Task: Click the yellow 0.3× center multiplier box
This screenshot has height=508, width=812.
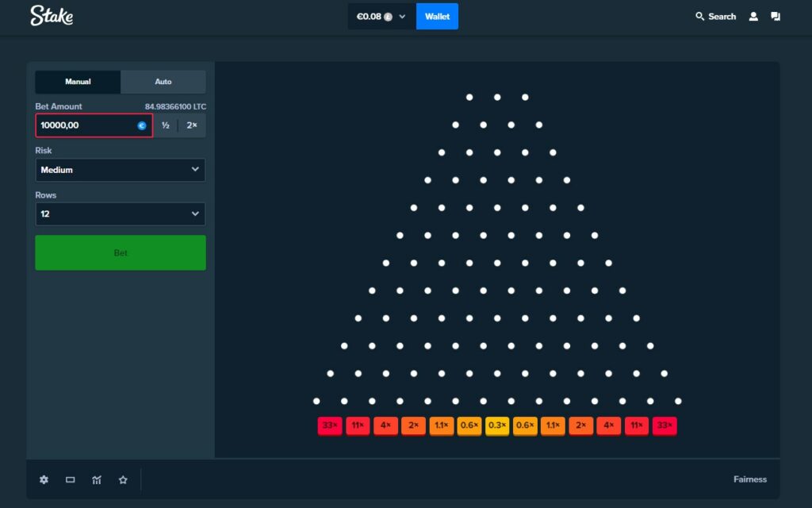Action: [x=497, y=425]
